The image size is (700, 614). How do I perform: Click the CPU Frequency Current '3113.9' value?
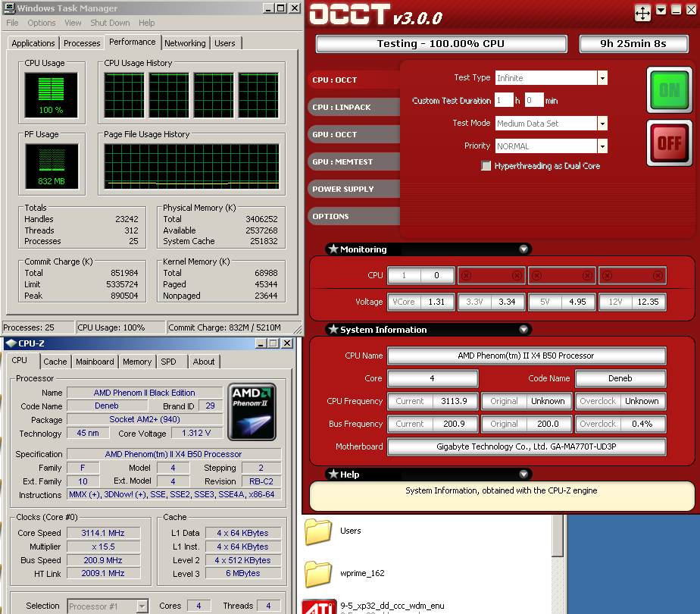455,401
